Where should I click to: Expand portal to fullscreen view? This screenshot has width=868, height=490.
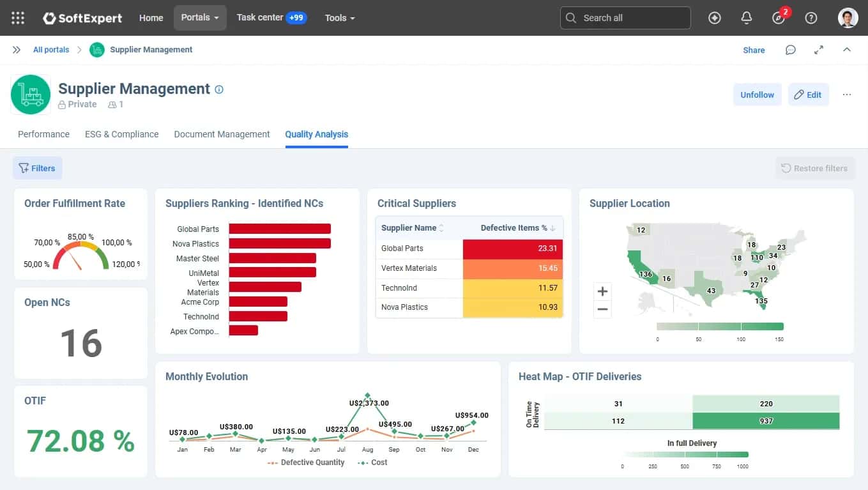tap(819, 50)
